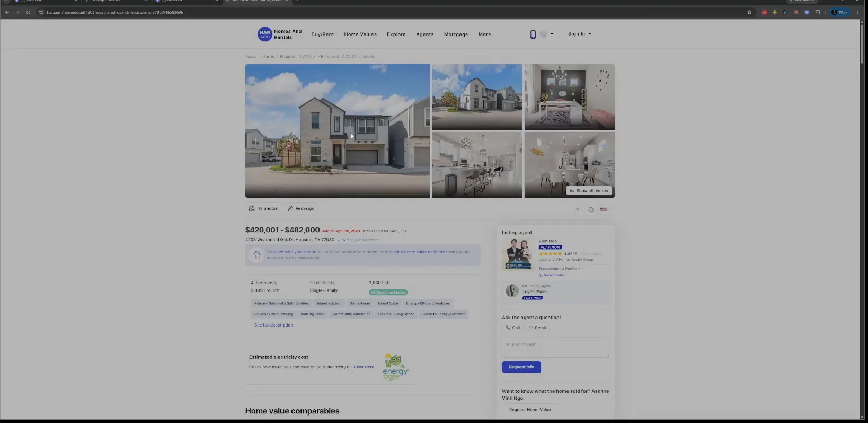Screen dimensions: 868x423
Task: Click the Get Directions link
Action: pyautogui.click(x=368, y=240)
